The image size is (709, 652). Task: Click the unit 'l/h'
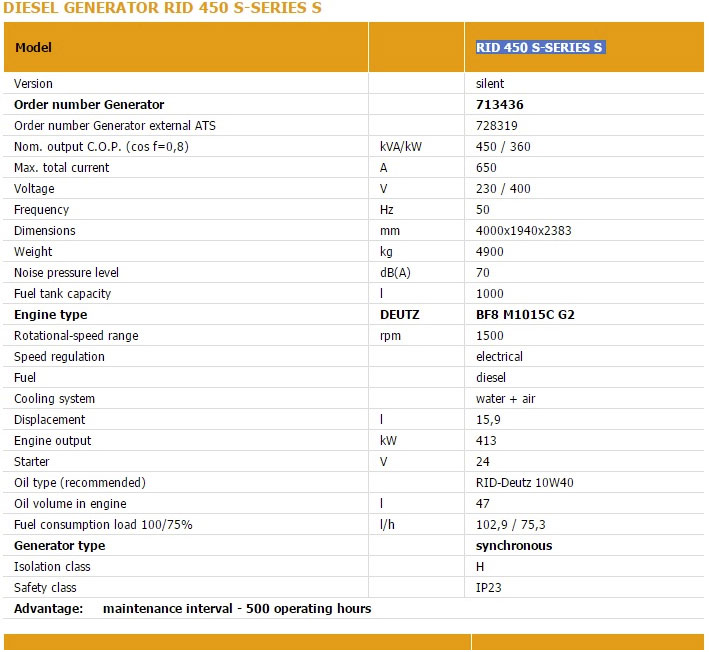[387, 525]
